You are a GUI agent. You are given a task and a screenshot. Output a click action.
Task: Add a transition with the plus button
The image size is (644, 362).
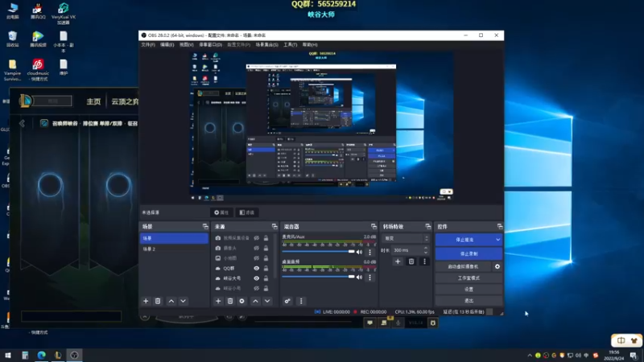398,261
